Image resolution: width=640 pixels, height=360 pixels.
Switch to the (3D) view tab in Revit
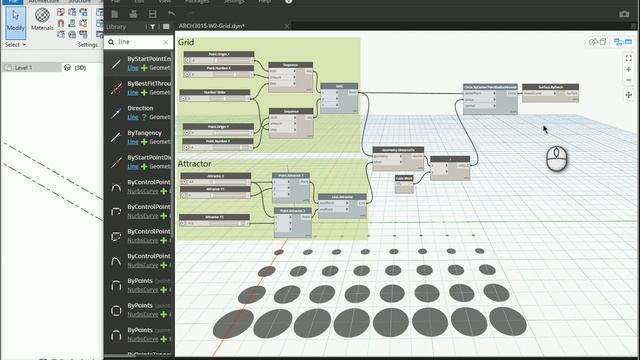(76, 67)
